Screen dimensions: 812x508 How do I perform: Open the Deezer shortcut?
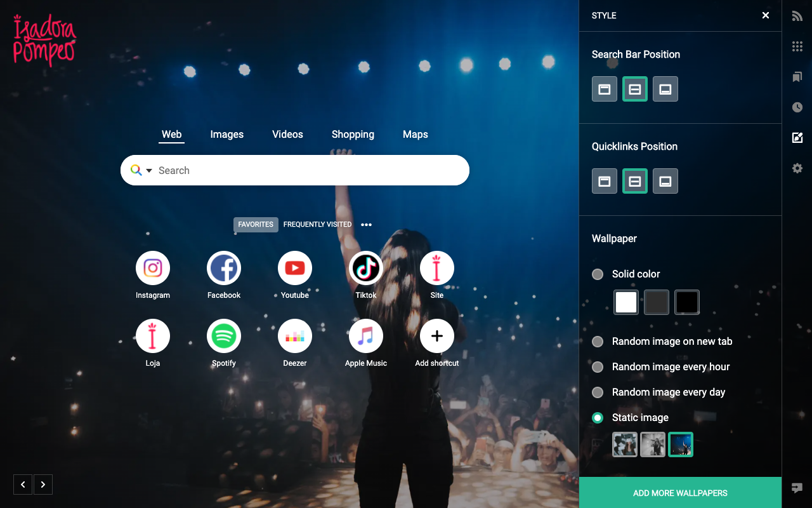pos(295,336)
